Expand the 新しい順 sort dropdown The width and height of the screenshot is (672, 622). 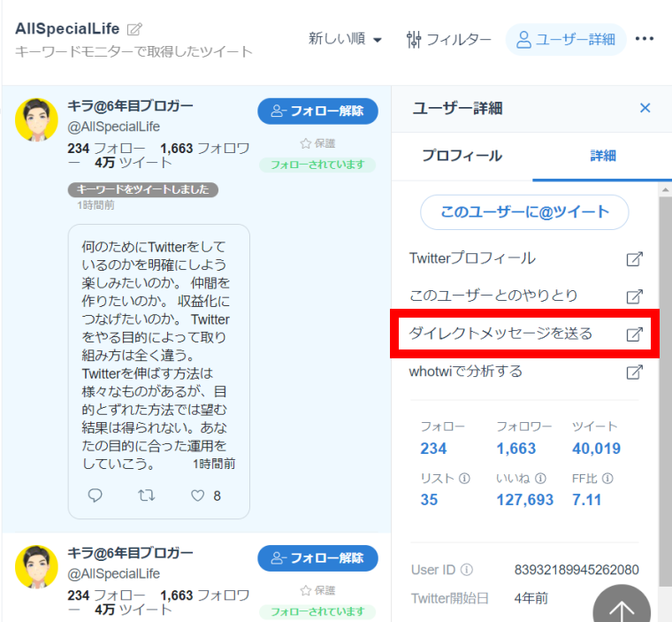point(345,39)
